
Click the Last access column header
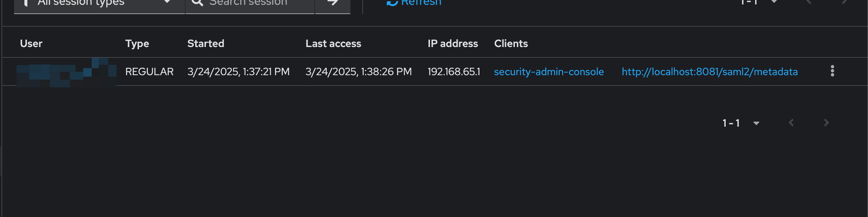(x=333, y=43)
